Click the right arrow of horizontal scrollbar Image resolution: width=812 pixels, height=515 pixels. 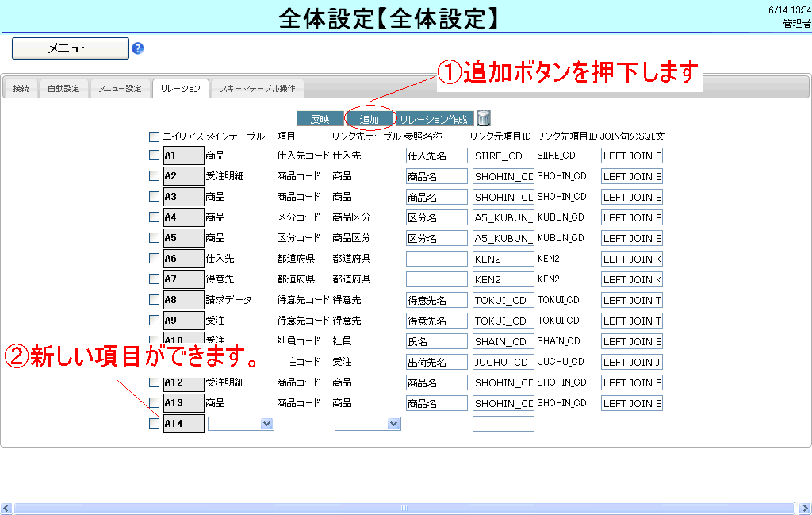pyautogui.click(x=805, y=508)
